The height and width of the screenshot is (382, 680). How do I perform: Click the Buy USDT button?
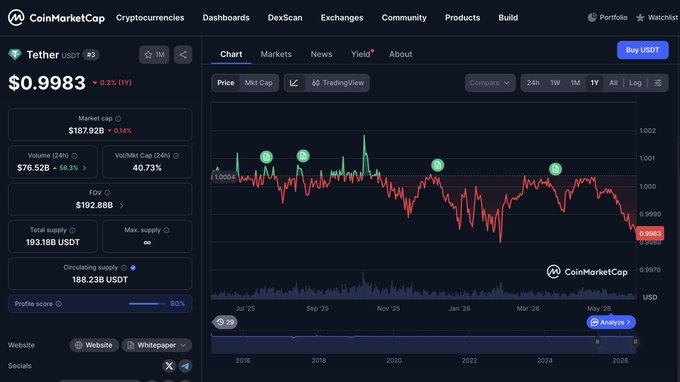click(x=643, y=50)
